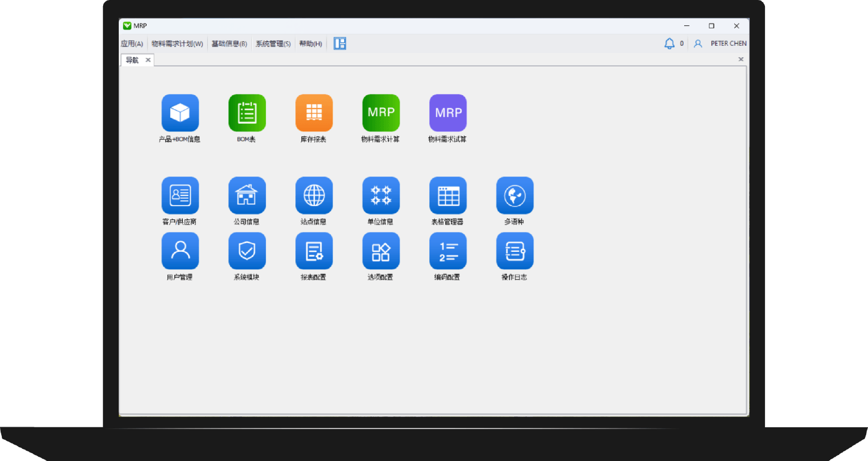The image size is (868, 461).
Task: Open the 库存报表 inventory report icon
Action: click(314, 112)
